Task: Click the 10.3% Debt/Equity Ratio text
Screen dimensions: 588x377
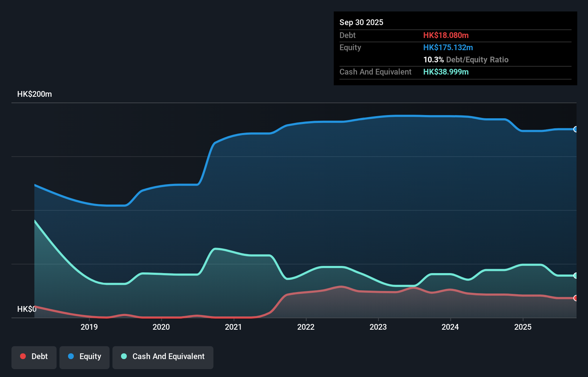Action: [466, 60]
